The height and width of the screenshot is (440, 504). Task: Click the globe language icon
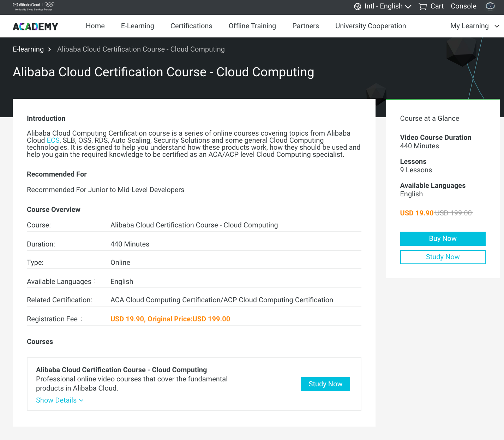[358, 6]
